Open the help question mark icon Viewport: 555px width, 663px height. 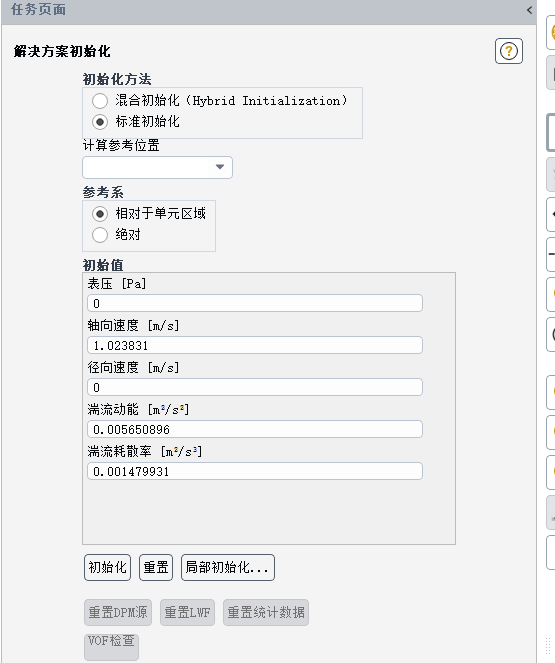coord(509,51)
